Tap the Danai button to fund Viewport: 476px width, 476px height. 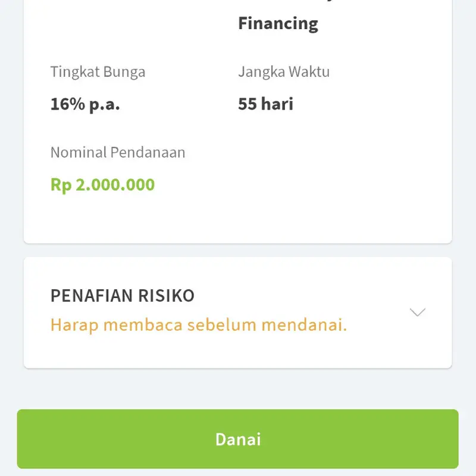pyautogui.click(x=238, y=439)
